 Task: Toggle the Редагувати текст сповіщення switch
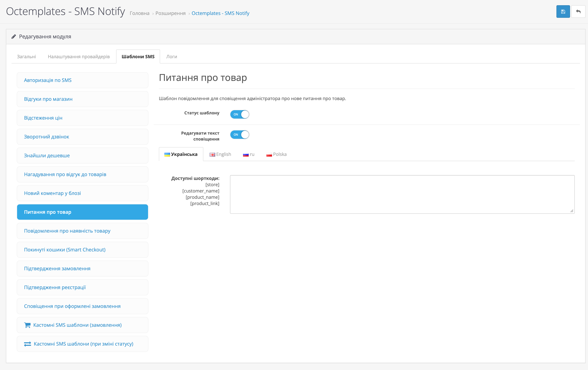[240, 135]
